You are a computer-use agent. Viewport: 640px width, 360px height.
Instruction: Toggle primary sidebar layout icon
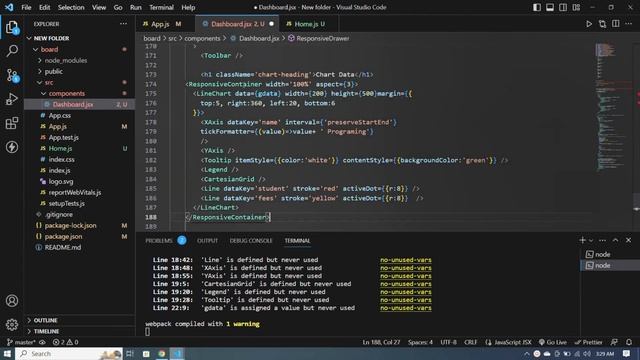537,7
